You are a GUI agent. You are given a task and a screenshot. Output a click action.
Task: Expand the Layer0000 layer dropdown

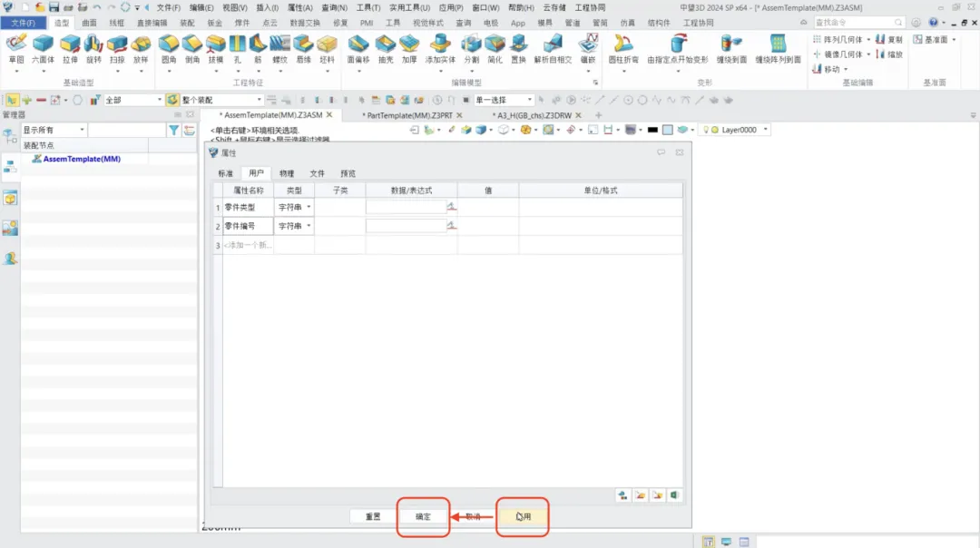[x=765, y=130]
